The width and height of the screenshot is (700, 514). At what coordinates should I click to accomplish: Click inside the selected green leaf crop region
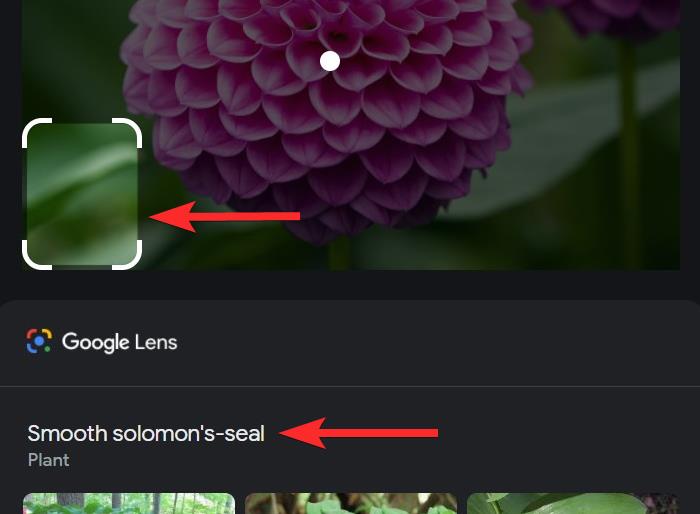[x=82, y=194]
